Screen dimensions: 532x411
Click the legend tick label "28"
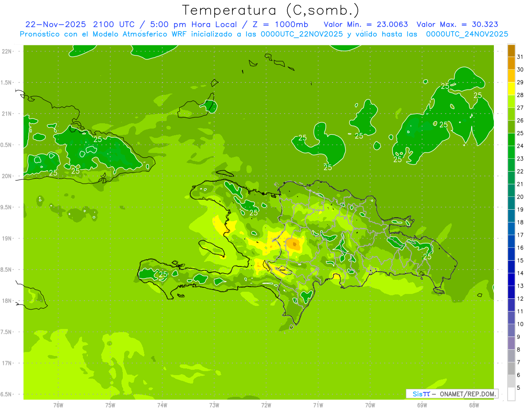[520, 95]
